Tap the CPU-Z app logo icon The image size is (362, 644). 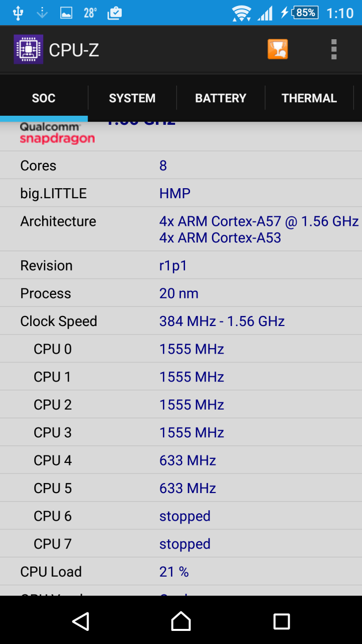coord(28,49)
